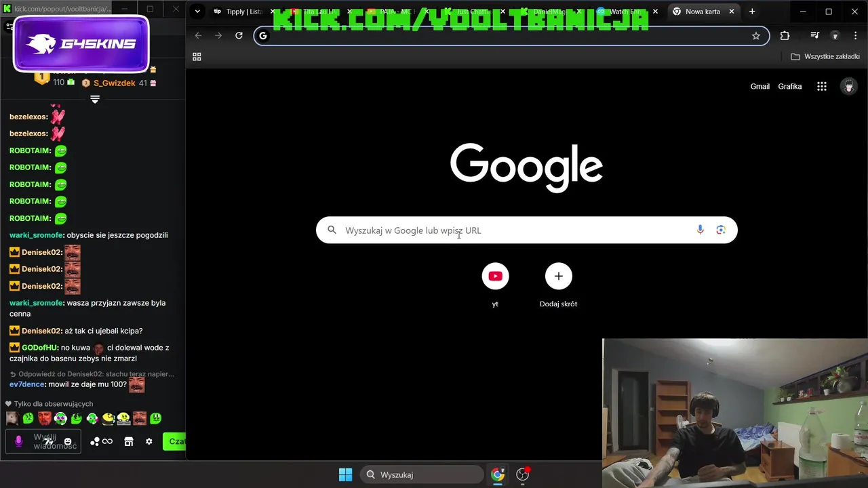Expand the leaderboard arrow in Kick chat

95,99
